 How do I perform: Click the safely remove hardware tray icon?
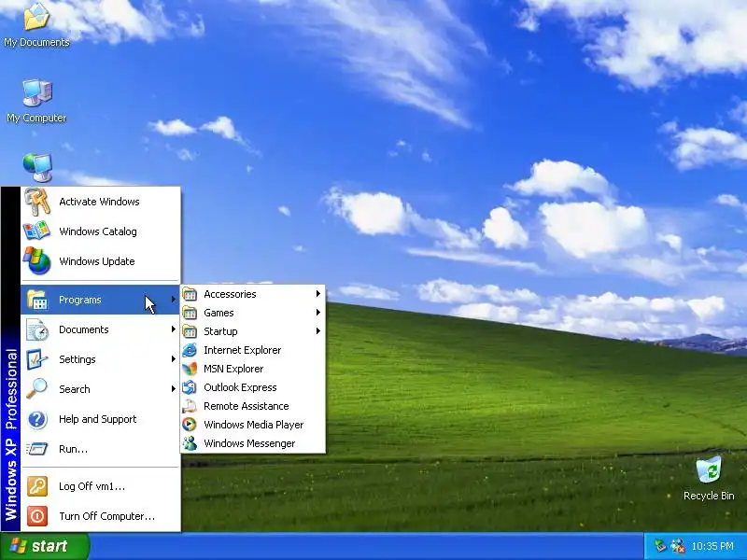(660, 546)
